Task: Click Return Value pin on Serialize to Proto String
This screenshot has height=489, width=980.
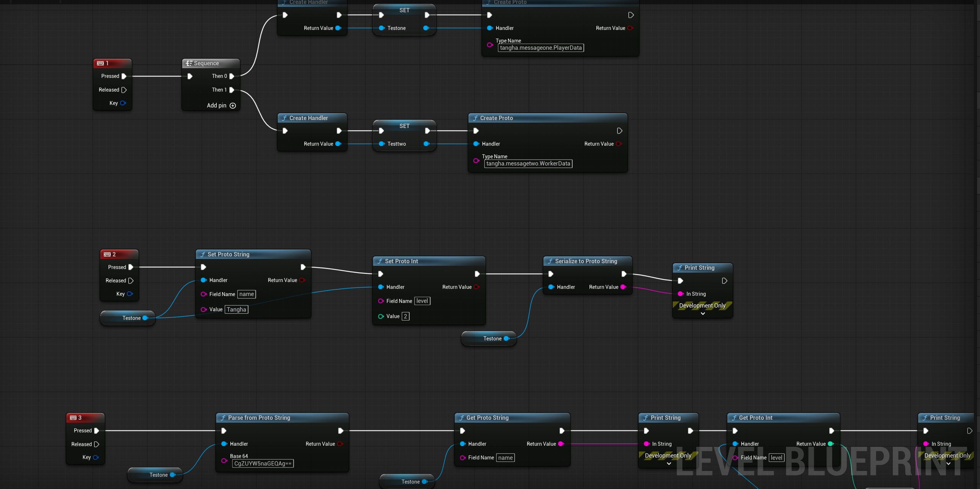Action: coord(623,287)
